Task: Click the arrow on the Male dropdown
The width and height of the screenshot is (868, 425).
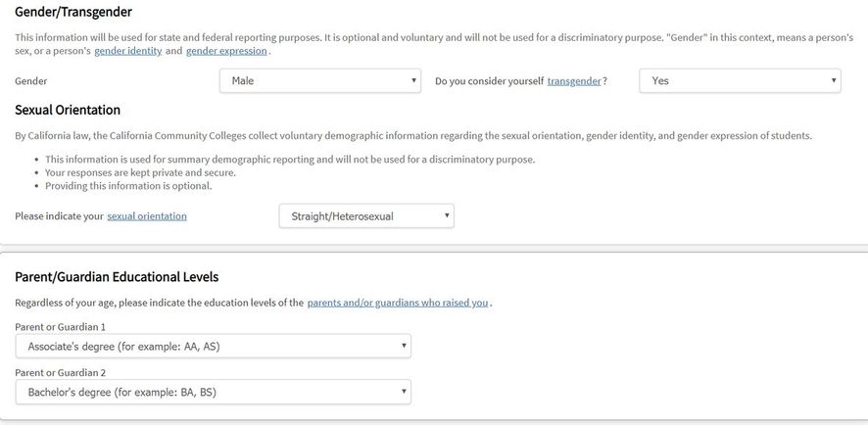Action: [411, 81]
